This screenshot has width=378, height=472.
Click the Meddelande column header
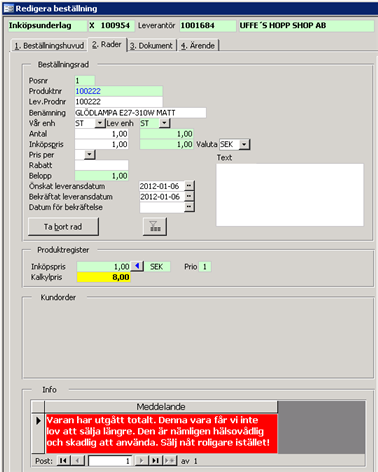[x=161, y=407]
